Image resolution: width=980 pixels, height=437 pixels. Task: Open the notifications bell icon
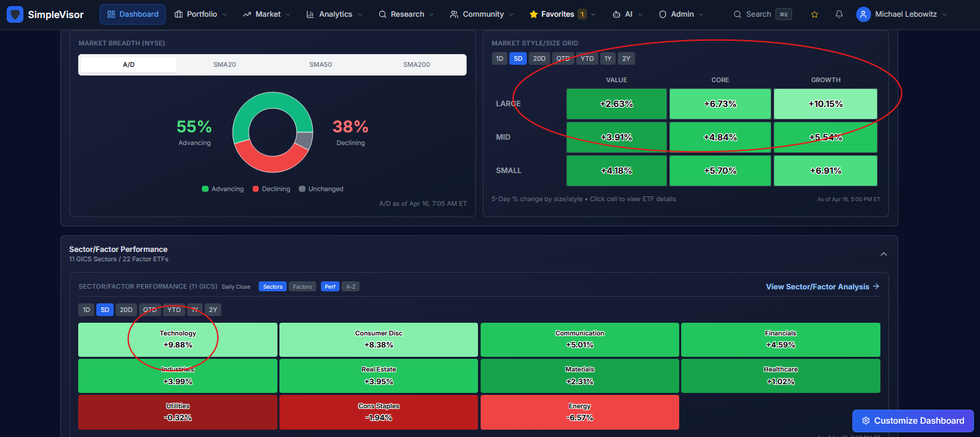[x=839, y=14]
